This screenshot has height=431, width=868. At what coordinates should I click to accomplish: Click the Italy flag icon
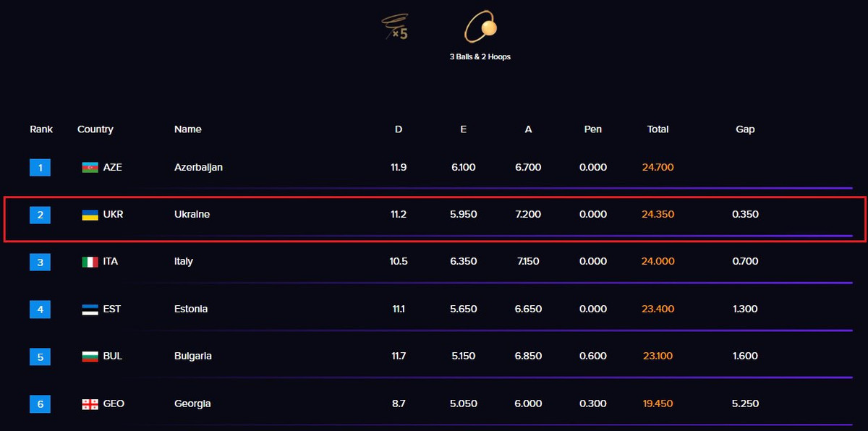click(90, 262)
